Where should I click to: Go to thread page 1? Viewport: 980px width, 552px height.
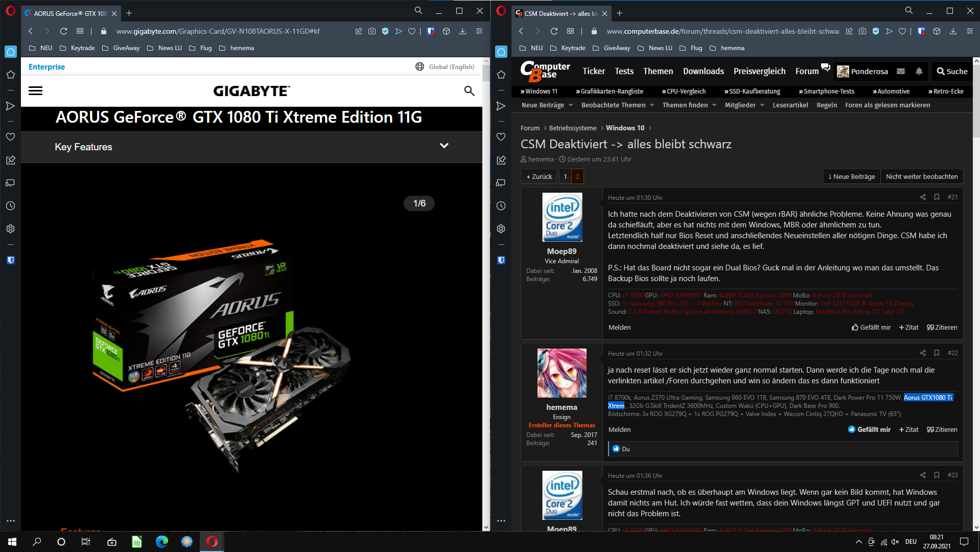click(x=565, y=177)
